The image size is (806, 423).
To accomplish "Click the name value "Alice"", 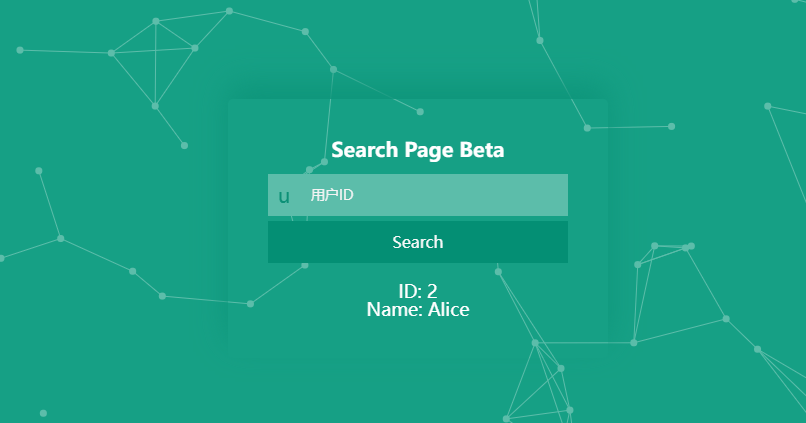I will [x=448, y=310].
